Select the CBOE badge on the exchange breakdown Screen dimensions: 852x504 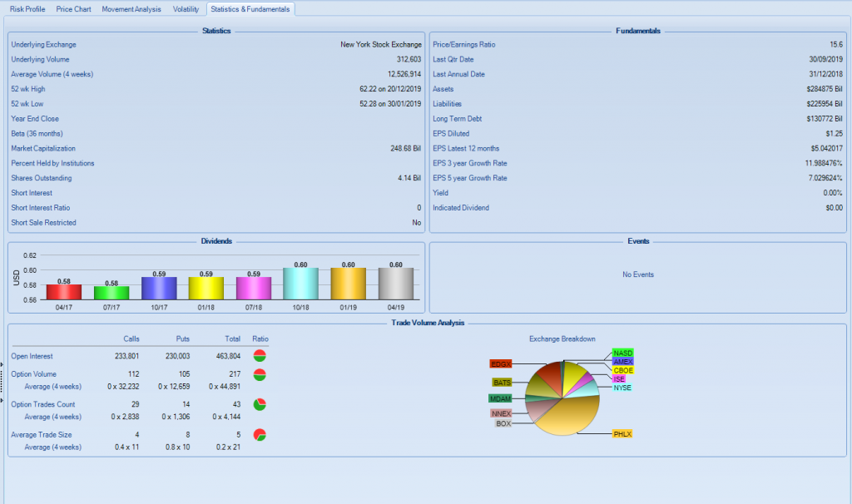[622, 370]
